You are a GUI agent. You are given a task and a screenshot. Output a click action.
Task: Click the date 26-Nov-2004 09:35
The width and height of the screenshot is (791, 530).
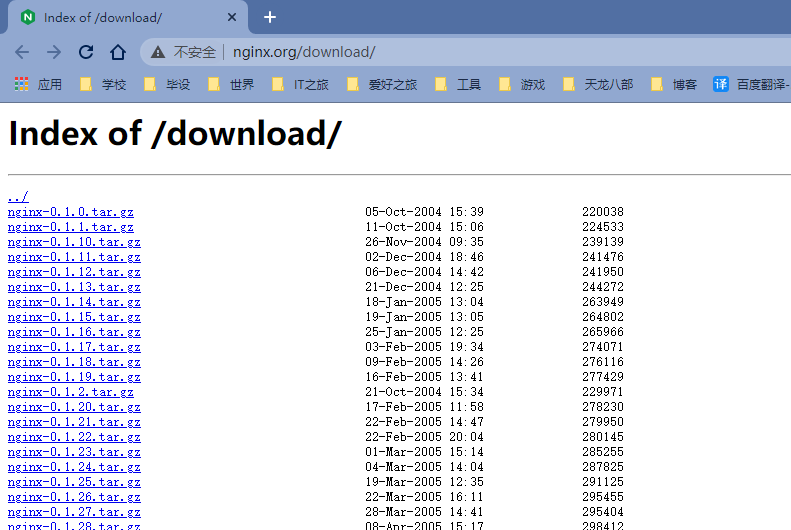(x=424, y=242)
